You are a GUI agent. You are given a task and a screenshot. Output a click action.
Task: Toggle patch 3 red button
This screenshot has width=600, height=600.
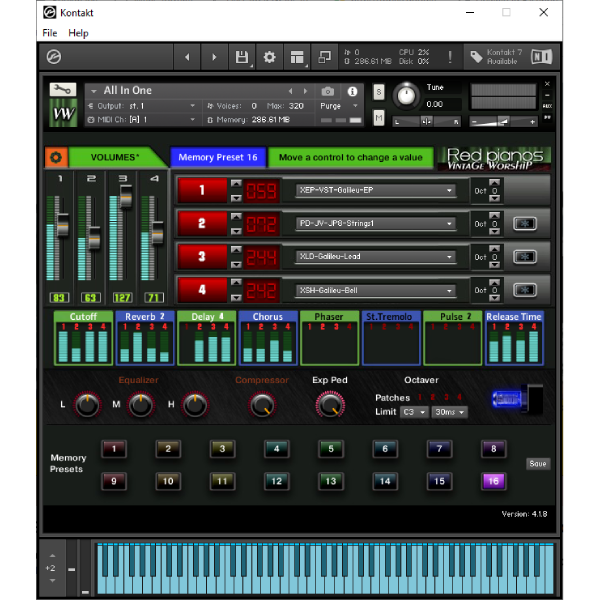tap(202, 257)
